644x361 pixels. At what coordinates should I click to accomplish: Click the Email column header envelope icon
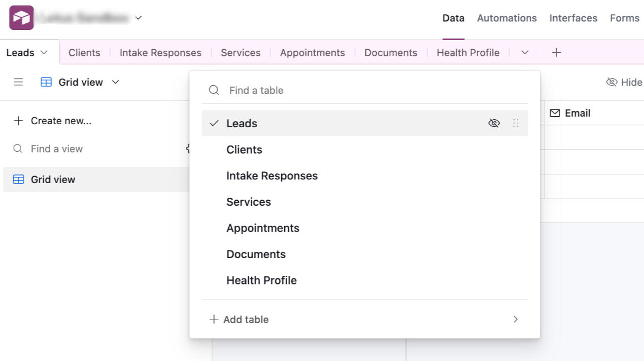555,113
